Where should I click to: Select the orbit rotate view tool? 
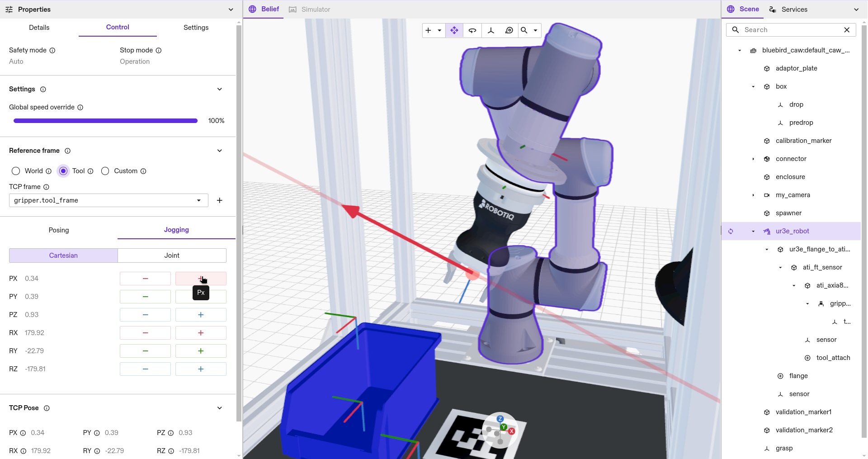coord(472,30)
